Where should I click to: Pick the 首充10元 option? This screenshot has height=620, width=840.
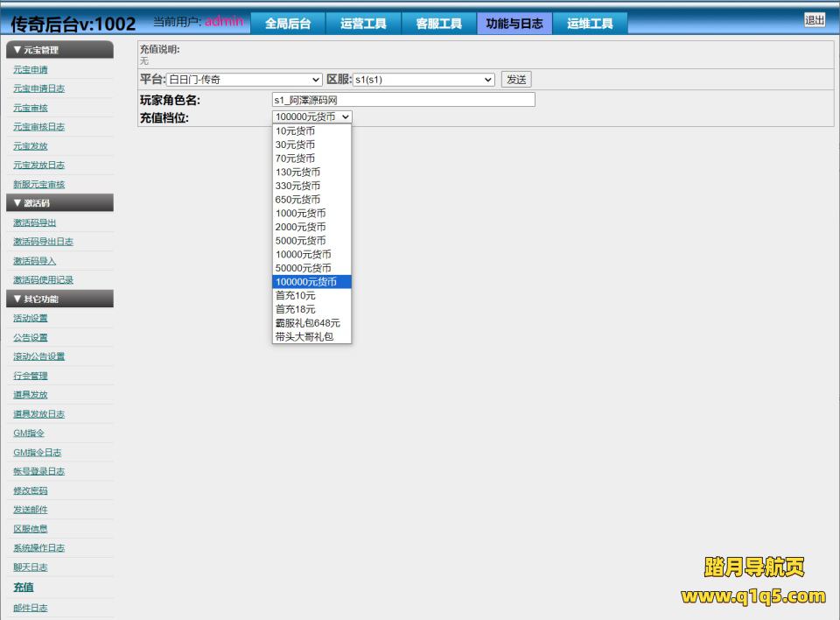pyautogui.click(x=295, y=296)
